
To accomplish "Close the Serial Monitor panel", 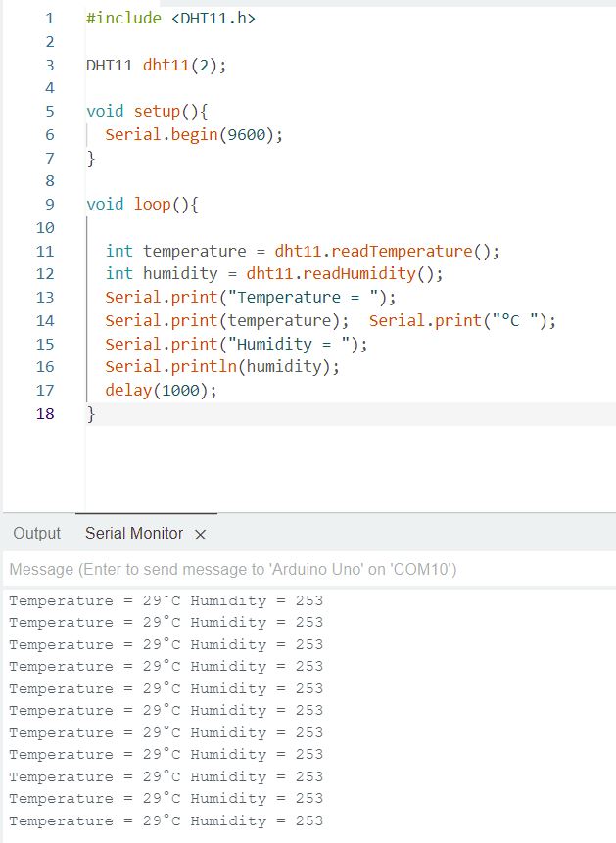I will [201, 535].
